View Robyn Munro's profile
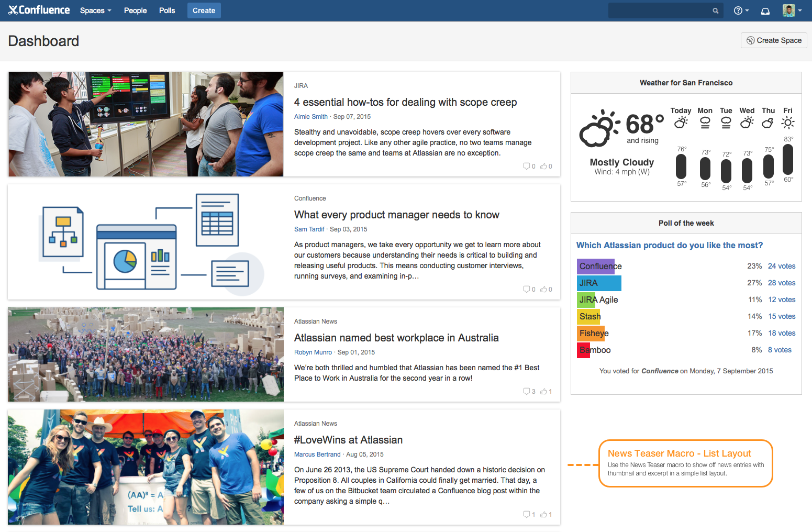The image size is (812, 532). (x=313, y=352)
